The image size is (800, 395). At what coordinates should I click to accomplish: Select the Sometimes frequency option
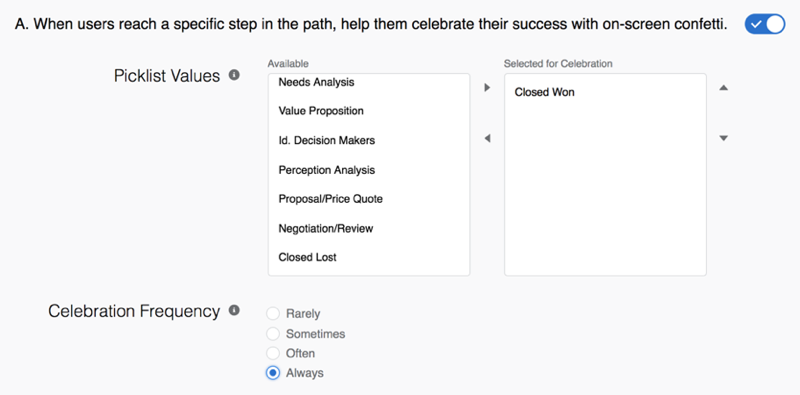click(x=273, y=334)
